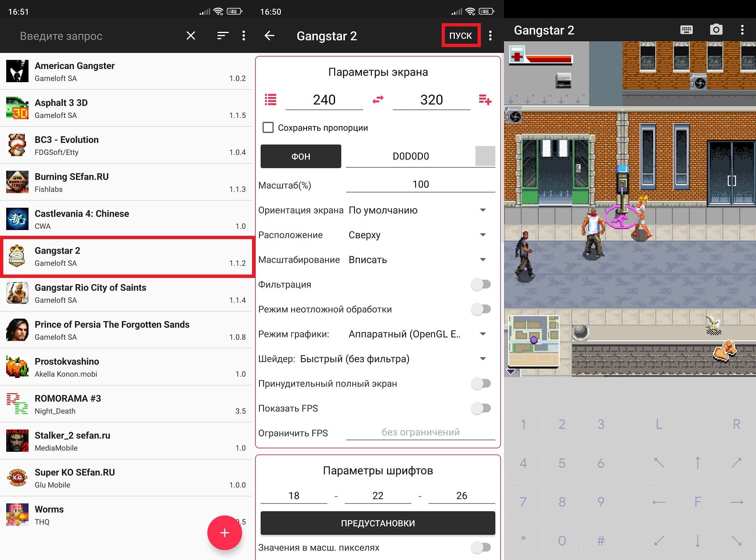756x560 pixels.
Task: Open the Масштабирование dropdown
Action: (421, 260)
